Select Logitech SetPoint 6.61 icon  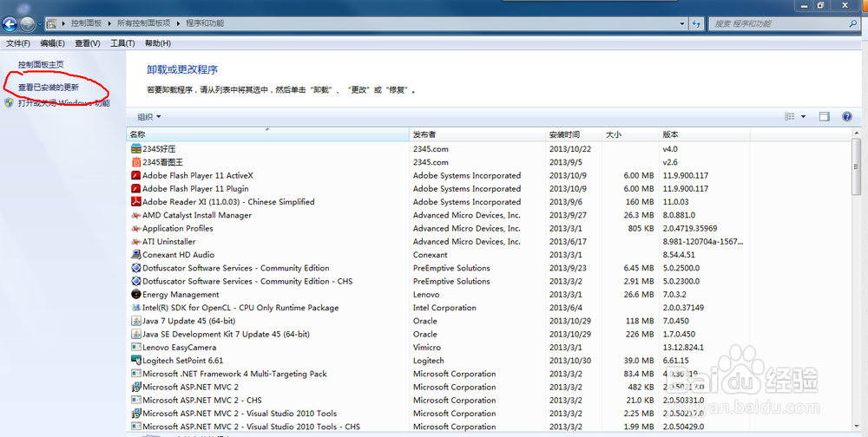136,360
